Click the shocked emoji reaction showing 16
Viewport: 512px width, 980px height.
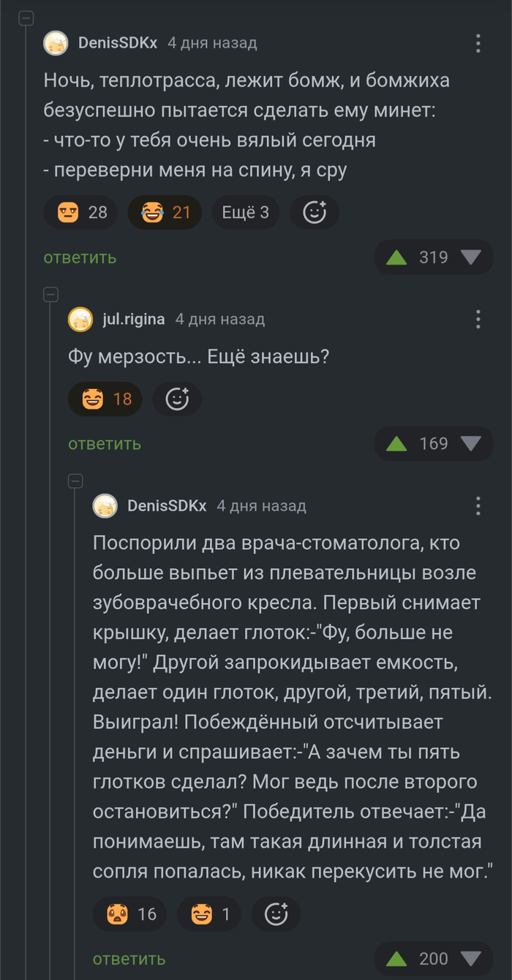[x=129, y=914]
